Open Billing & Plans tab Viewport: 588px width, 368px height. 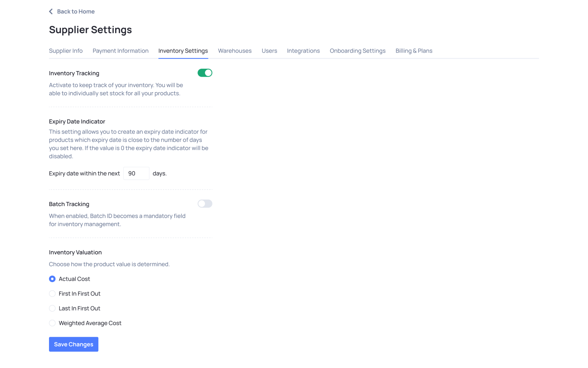pyautogui.click(x=414, y=51)
